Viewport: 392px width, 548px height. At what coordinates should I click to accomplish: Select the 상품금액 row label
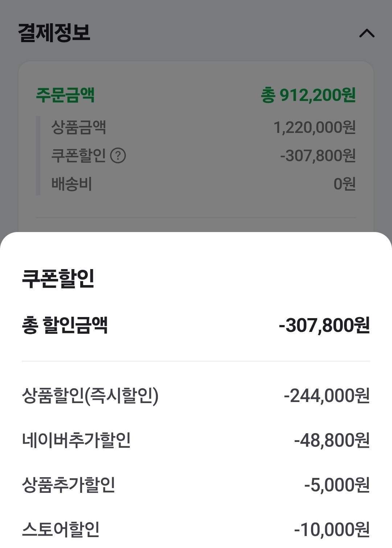[79, 127]
